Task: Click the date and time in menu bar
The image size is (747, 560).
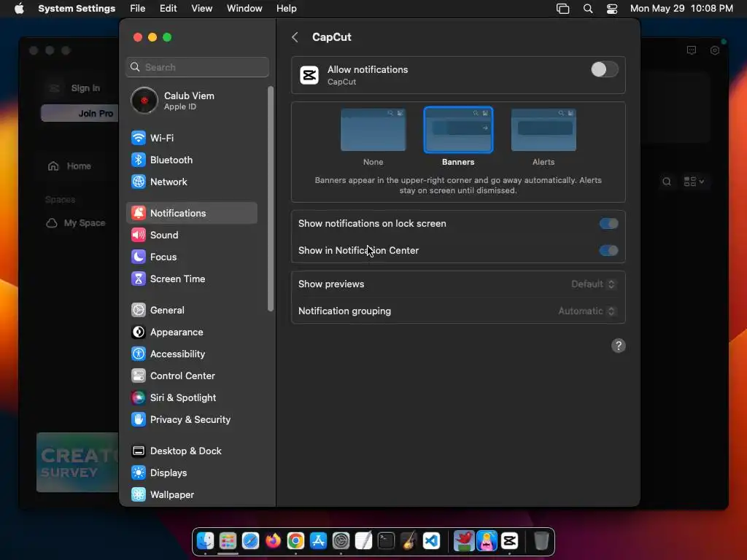Action: [x=681, y=9]
